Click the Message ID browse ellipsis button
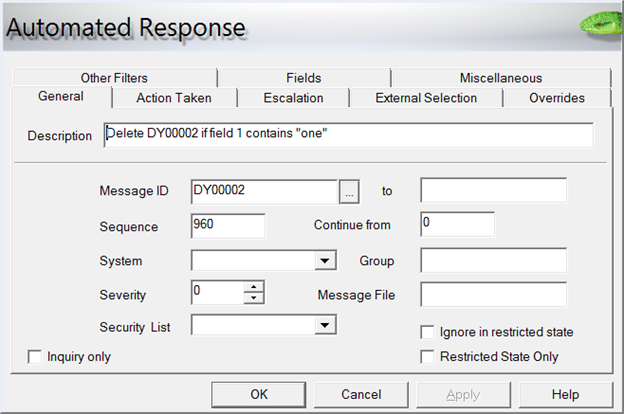 point(348,190)
